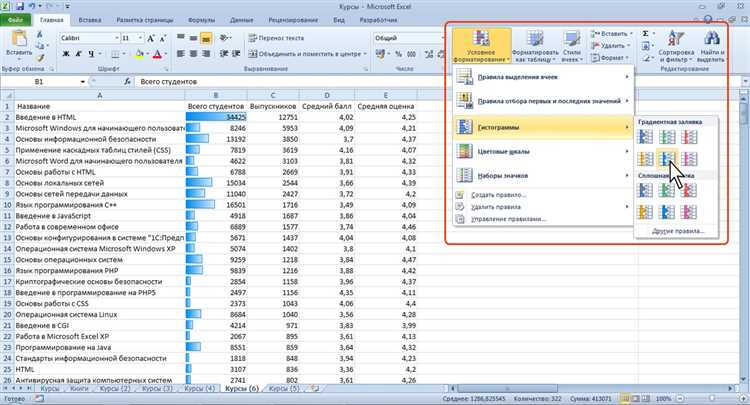Click Другие правила... link
The height and width of the screenshot is (405, 750).
coord(678,231)
